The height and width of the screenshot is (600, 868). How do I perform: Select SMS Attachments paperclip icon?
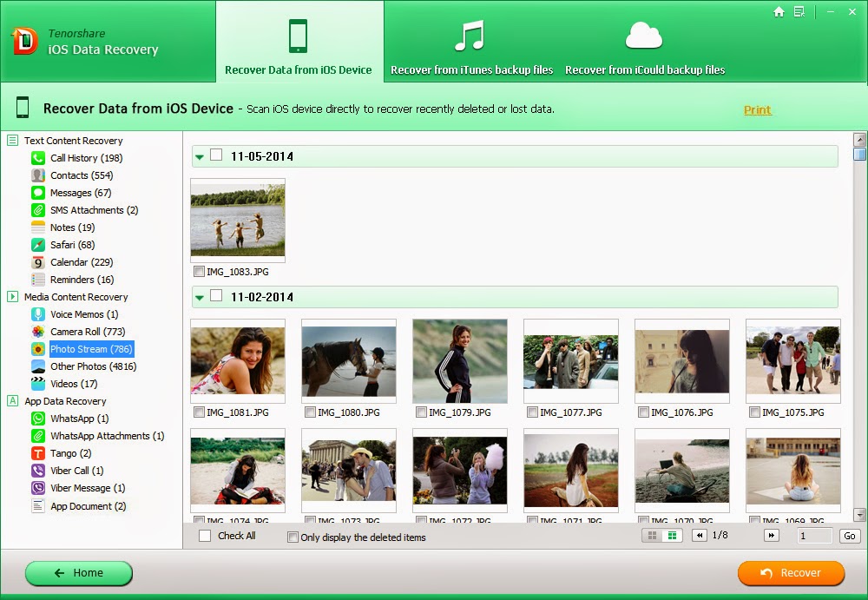(38, 210)
